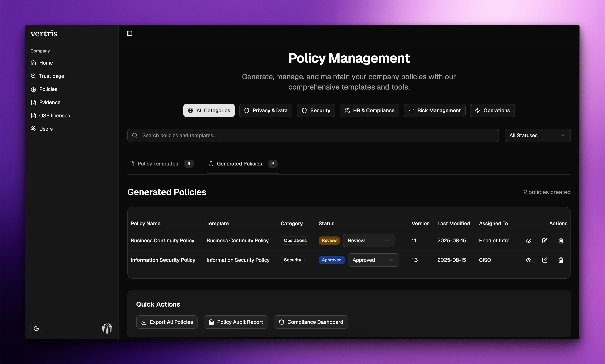Open Compliance Dashboard
The height and width of the screenshot is (364, 605).
pyautogui.click(x=311, y=322)
